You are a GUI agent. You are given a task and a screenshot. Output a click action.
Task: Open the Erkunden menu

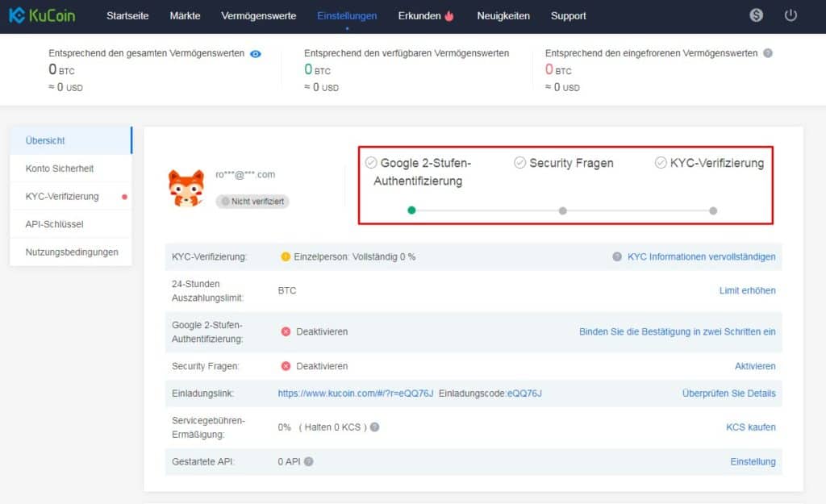[x=426, y=15]
